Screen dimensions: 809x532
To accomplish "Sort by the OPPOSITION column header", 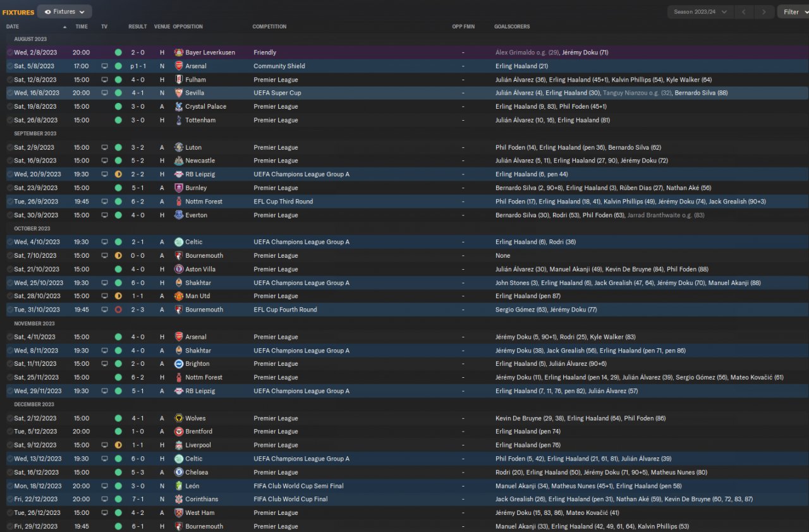I will pyautogui.click(x=188, y=27).
